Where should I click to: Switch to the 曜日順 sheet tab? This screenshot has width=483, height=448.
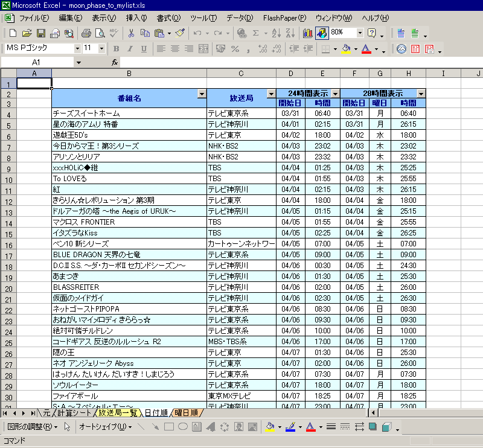tap(186, 413)
